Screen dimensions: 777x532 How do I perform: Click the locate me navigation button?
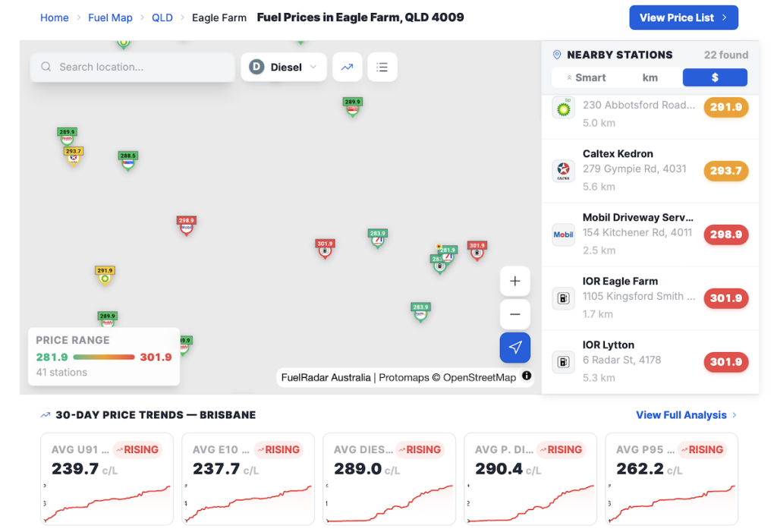(515, 348)
